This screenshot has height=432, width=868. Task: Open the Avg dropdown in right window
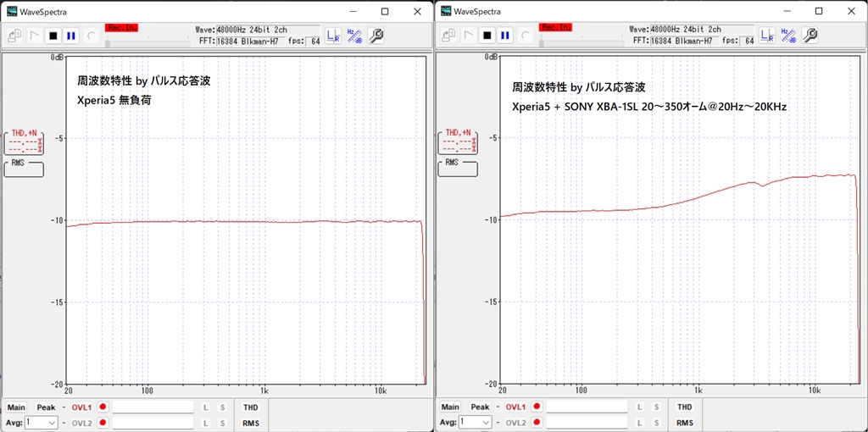click(x=476, y=423)
